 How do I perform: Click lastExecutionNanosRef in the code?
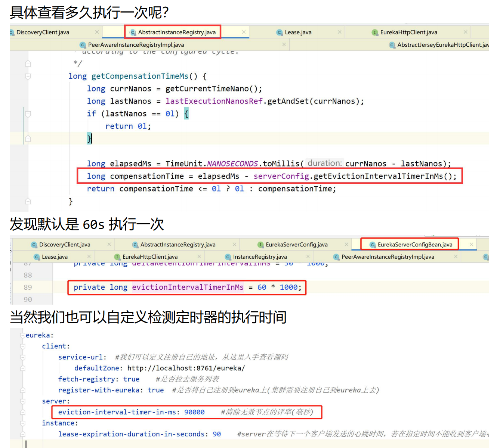tap(214, 101)
